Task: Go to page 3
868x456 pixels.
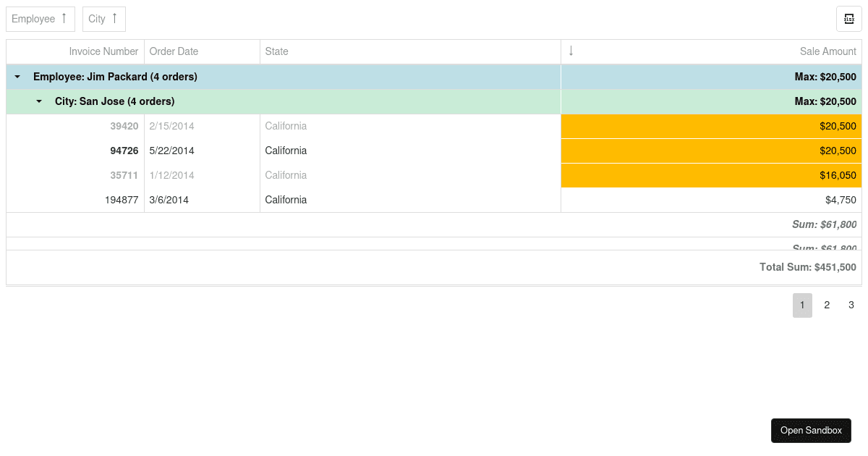Action: 851,305
